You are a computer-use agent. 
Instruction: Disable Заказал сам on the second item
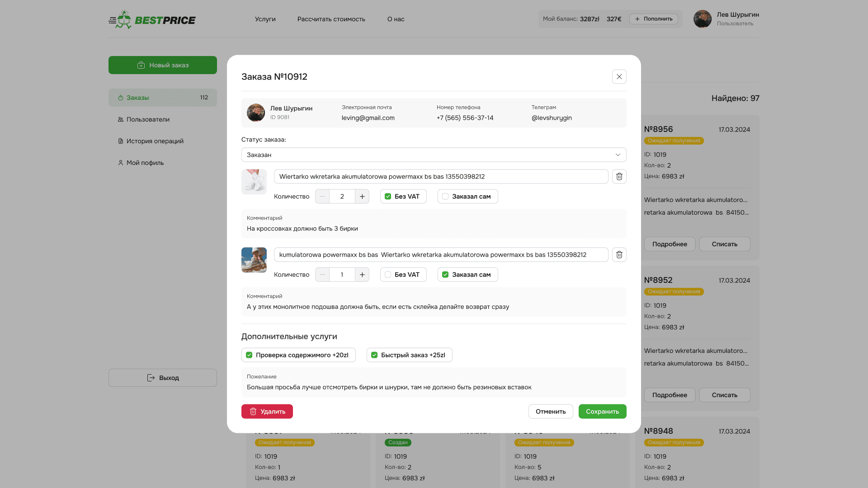445,275
